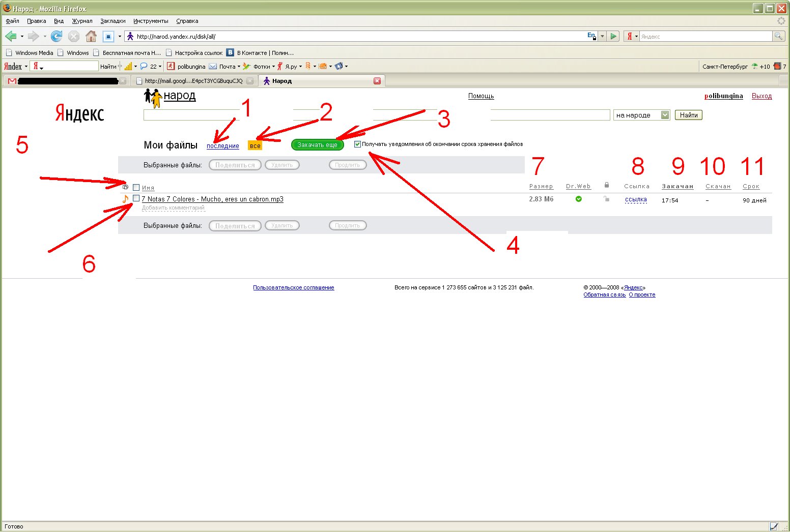Click the orange music note file icon

(x=126, y=198)
